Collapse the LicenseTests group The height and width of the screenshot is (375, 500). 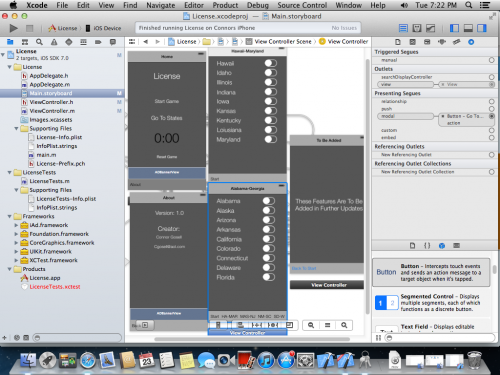[10, 172]
